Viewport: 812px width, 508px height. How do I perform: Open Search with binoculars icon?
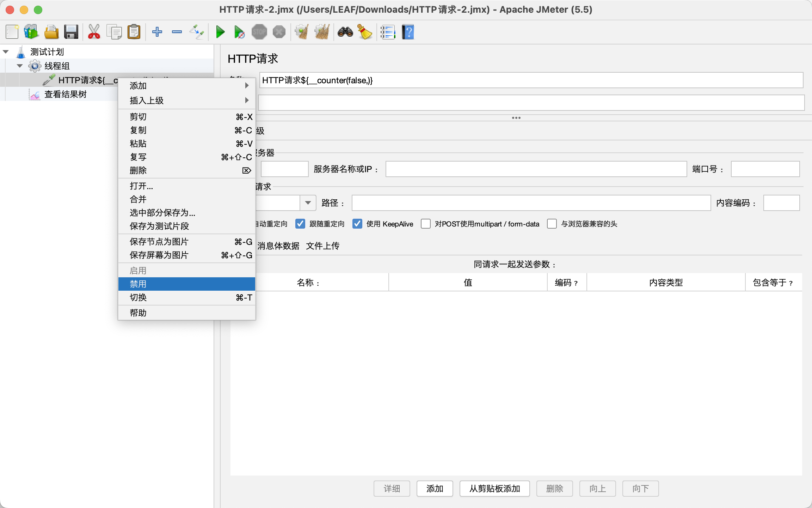pos(345,32)
